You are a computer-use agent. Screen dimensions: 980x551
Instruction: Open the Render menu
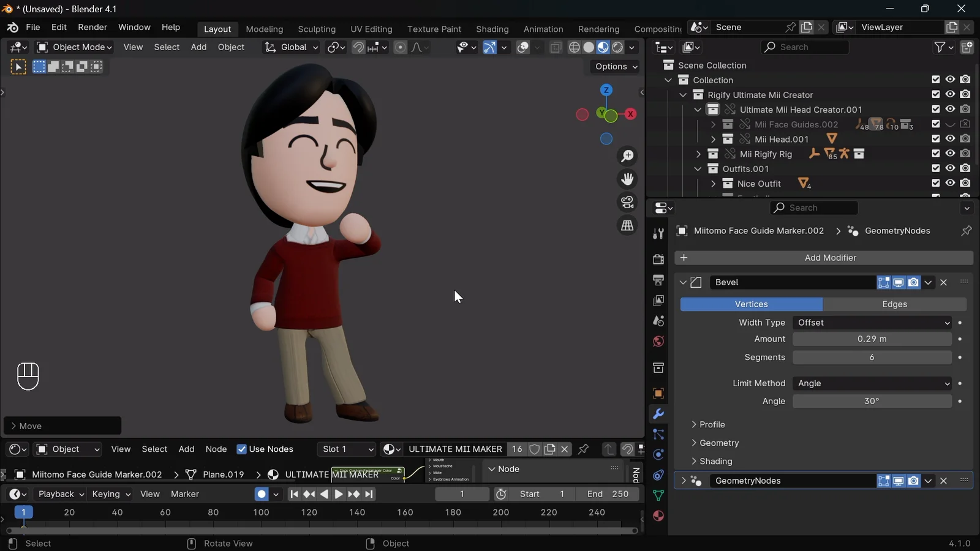pos(92,28)
